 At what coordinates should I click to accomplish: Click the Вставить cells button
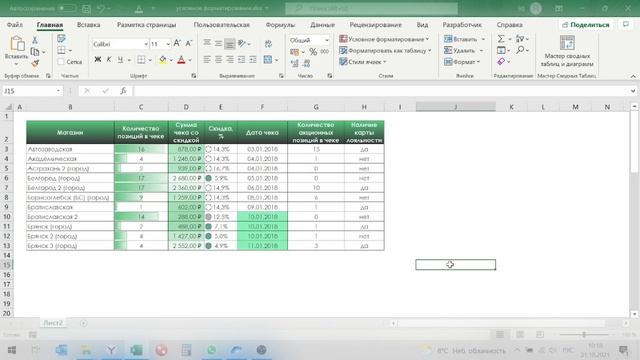[x=464, y=39]
